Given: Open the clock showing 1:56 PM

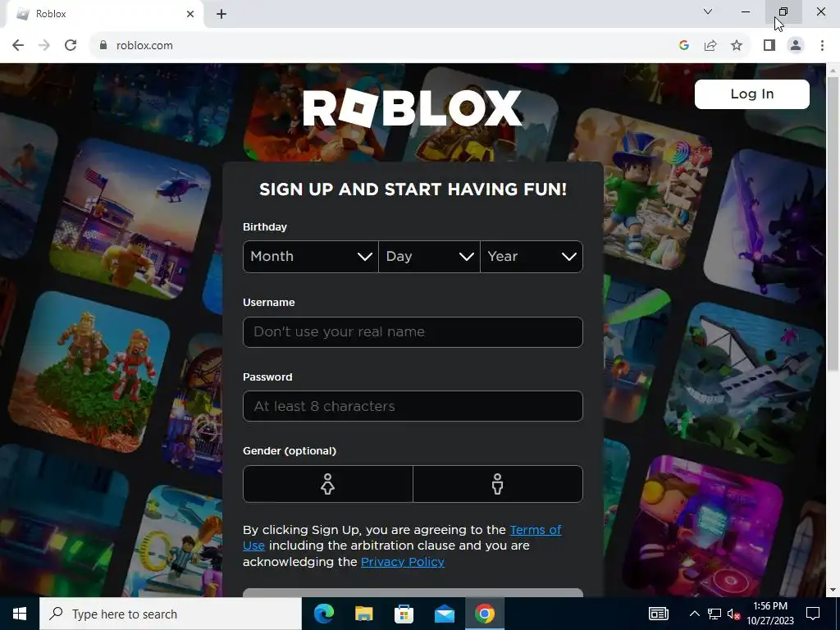Looking at the screenshot, I should (769, 614).
